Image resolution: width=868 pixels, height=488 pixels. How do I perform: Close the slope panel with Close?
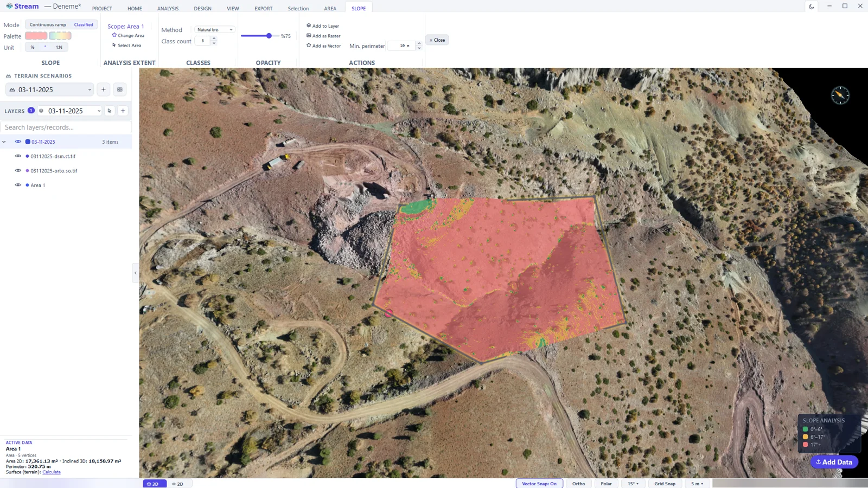pos(437,40)
